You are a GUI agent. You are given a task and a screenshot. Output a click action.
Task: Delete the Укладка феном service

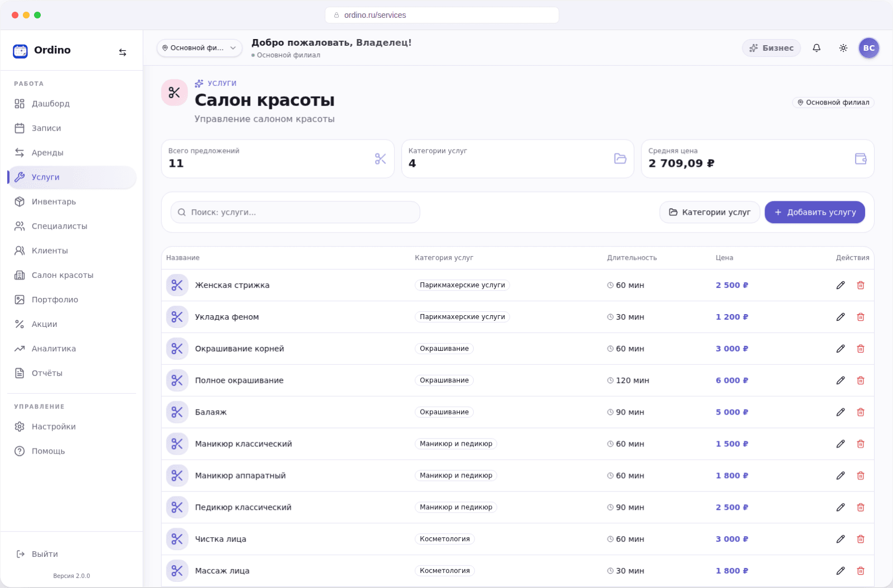861,317
